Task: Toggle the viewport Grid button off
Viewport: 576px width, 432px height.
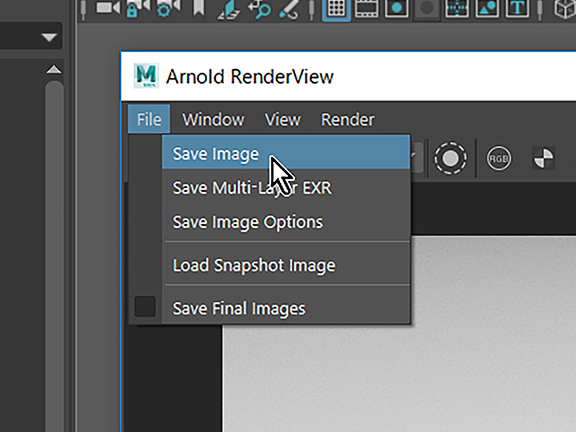Action: [x=336, y=9]
